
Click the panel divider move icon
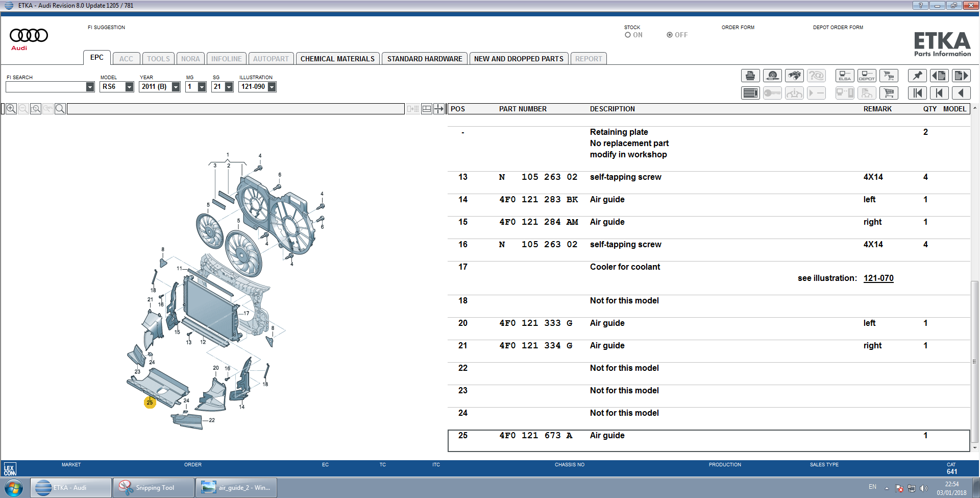click(x=439, y=109)
